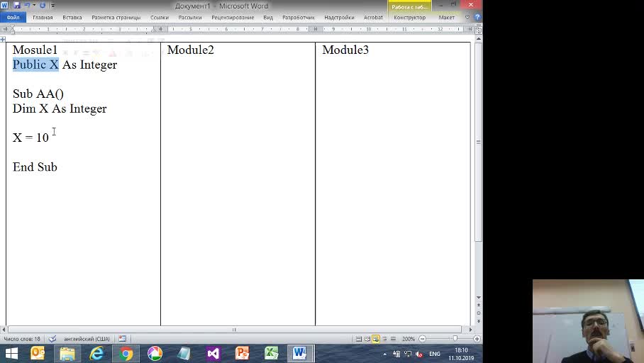Open the Customize Quick Access Toolbar dropdown
The image size is (644, 363).
(x=52, y=6)
